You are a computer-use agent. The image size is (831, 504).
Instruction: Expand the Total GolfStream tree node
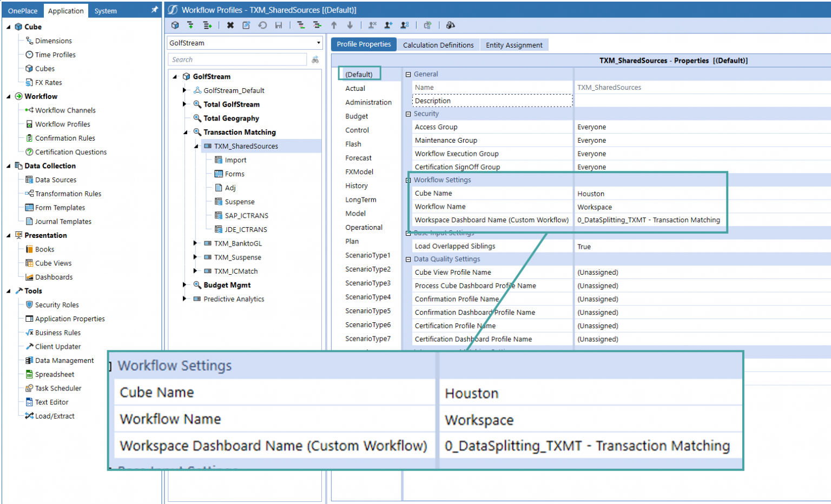[x=184, y=104]
